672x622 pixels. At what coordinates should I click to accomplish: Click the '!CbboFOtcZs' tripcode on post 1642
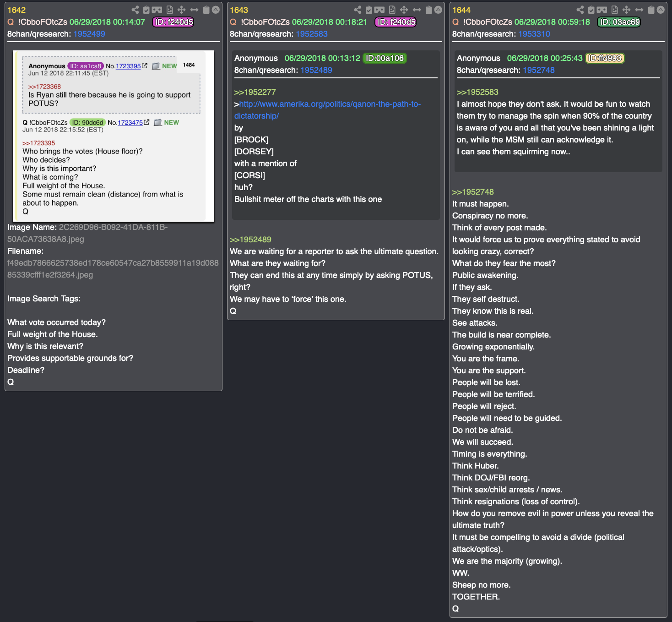pyautogui.click(x=43, y=22)
